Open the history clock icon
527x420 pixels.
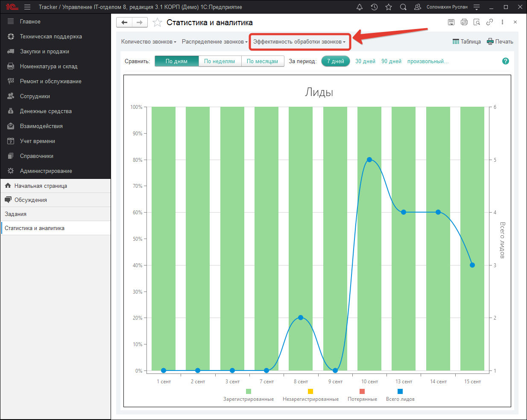374,7
